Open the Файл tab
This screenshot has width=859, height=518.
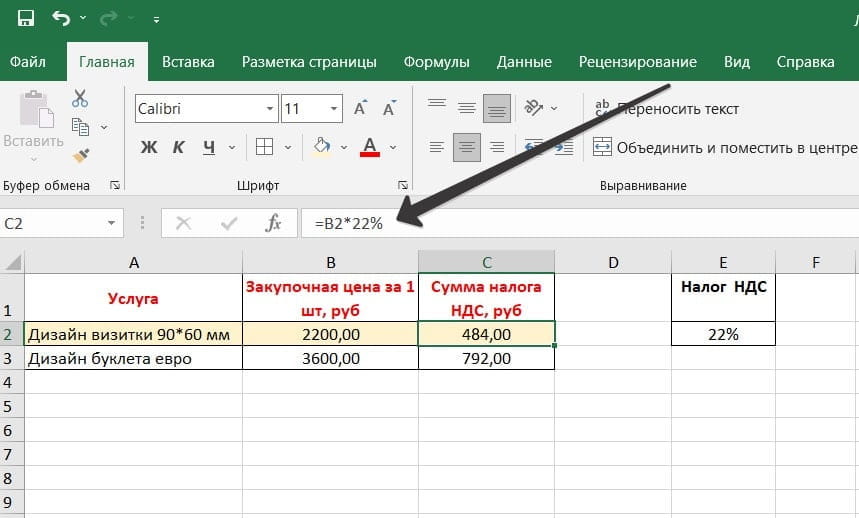27,62
